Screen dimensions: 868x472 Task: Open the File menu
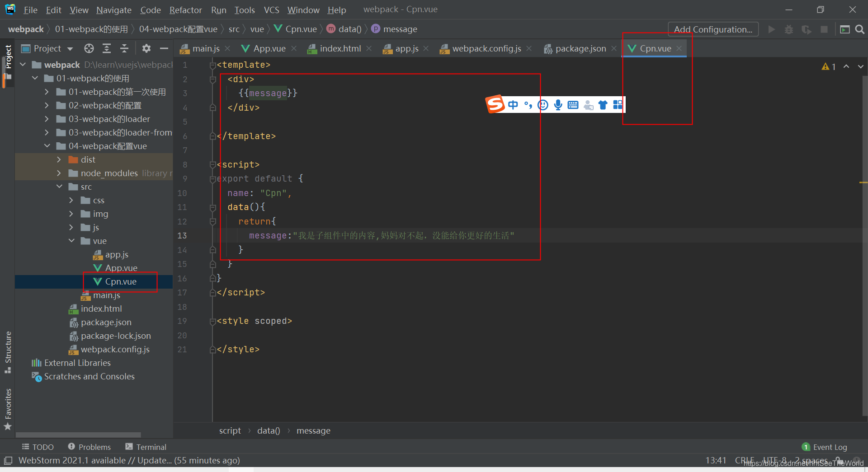click(x=30, y=9)
